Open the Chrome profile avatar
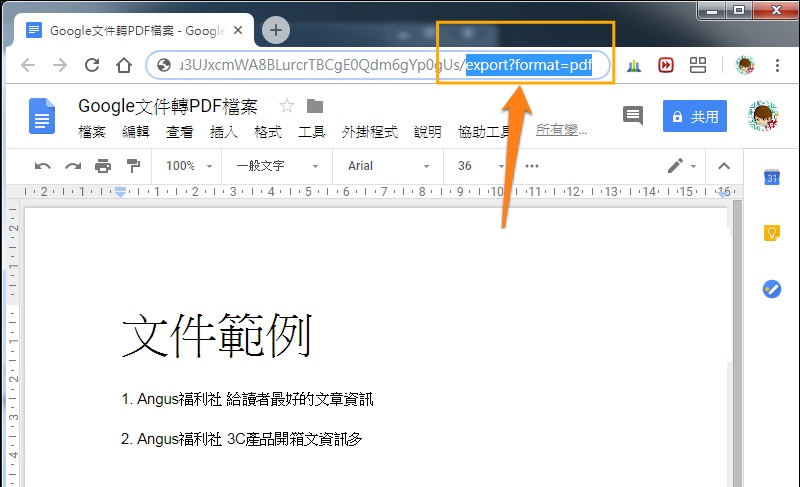800x487 pixels. click(745, 65)
